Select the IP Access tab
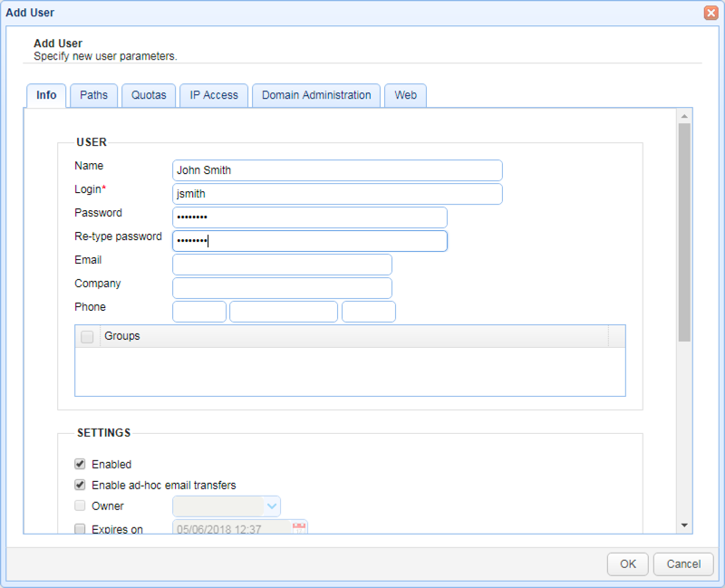The width and height of the screenshot is (725, 588). [x=213, y=95]
